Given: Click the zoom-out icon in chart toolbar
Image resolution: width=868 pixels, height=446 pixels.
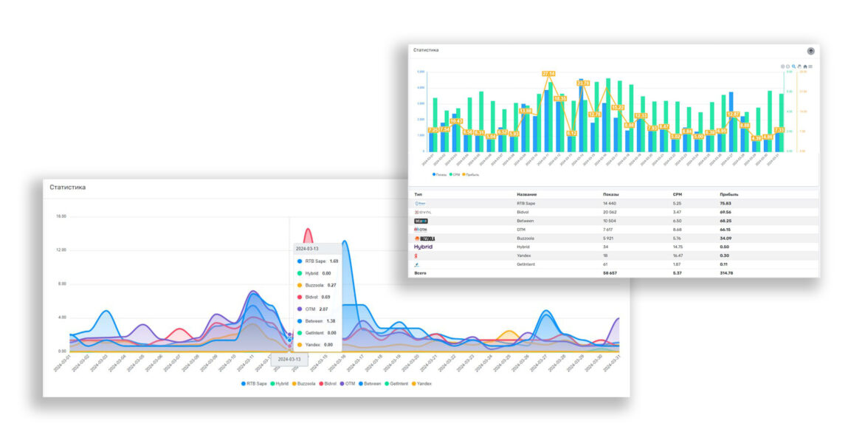Looking at the screenshot, I should [x=788, y=66].
